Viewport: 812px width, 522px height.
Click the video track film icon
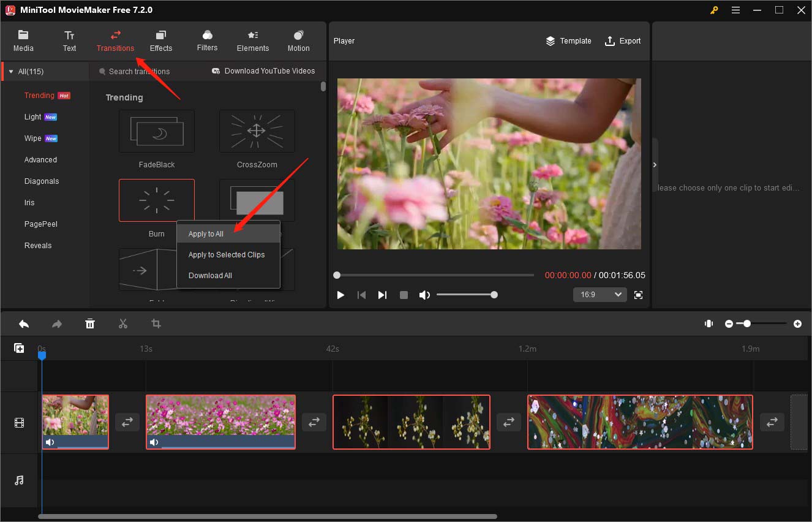pyautogui.click(x=19, y=423)
